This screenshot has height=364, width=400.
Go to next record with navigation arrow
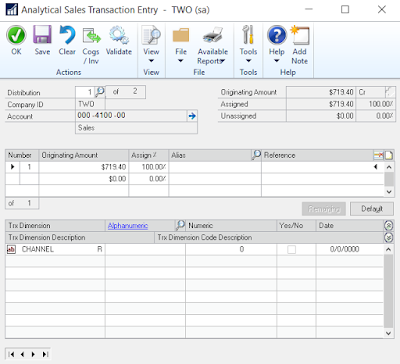[33, 354]
